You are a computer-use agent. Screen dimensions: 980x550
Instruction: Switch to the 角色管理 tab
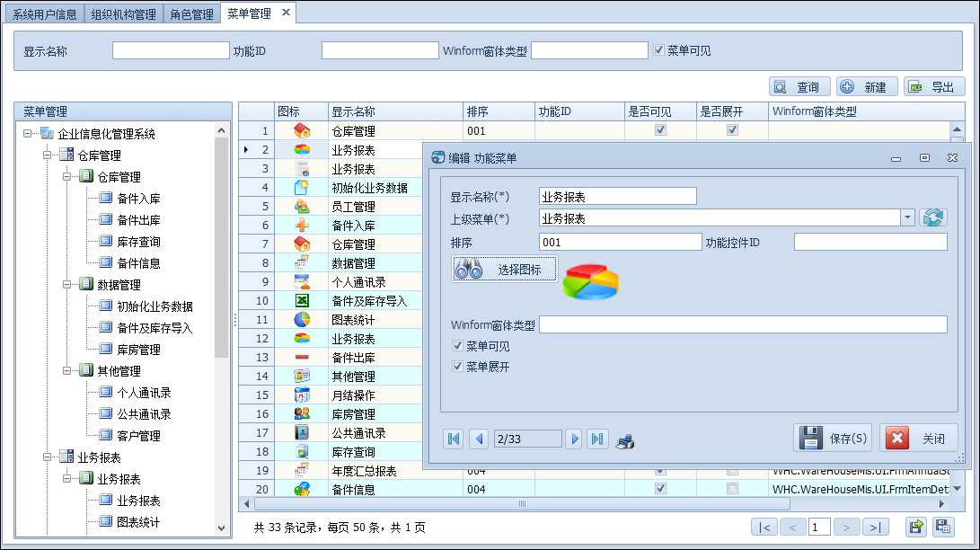pos(192,13)
